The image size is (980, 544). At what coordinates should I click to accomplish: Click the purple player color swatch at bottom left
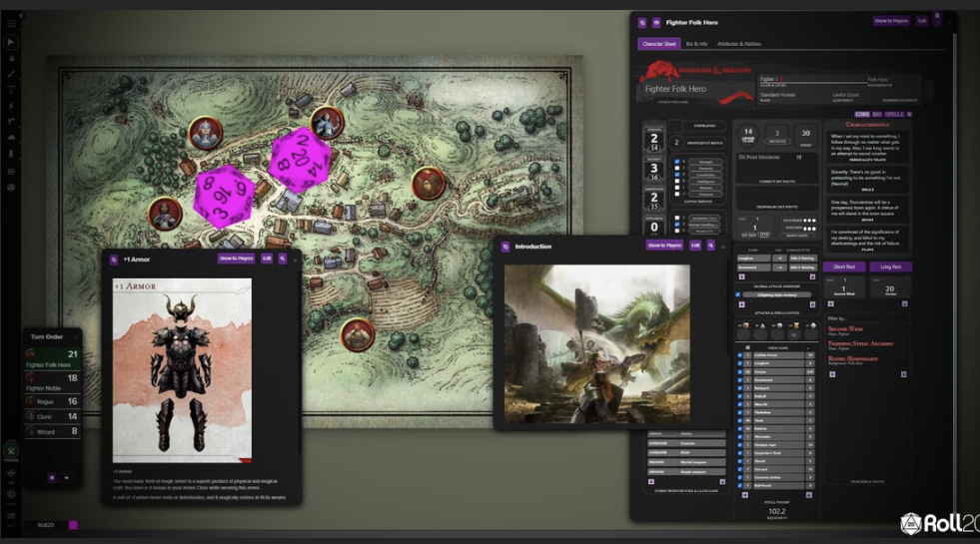point(73,525)
